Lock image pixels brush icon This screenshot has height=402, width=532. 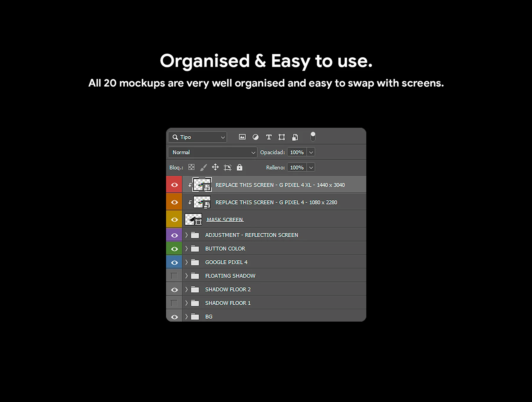(203, 167)
